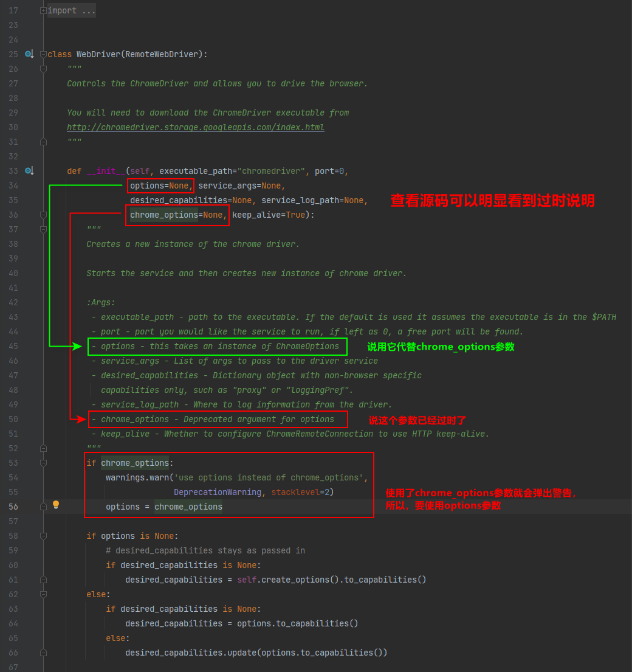Collapse the class docstring fold on line 26
The width and height of the screenshot is (632, 672).
coord(43,69)
